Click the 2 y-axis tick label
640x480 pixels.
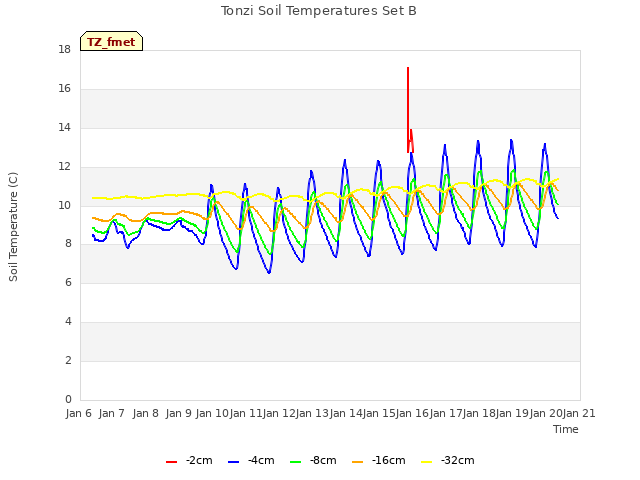click(68, 360)
